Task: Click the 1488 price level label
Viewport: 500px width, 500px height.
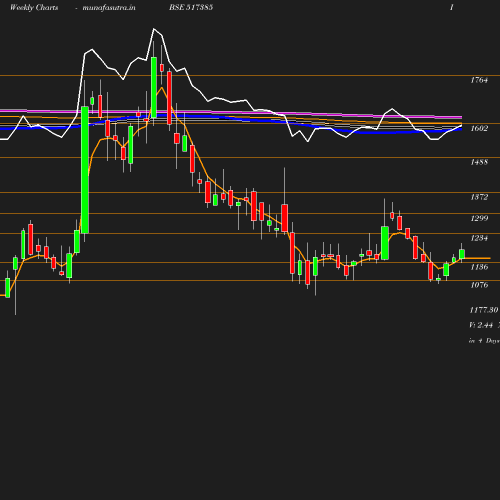Action: tap(479, 162)
